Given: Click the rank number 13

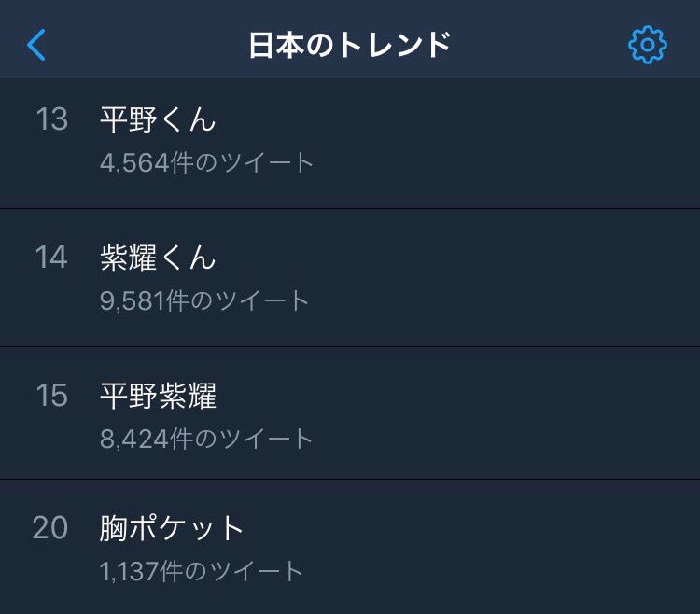Looking at the screenshot, I should (x=51, y=120).
